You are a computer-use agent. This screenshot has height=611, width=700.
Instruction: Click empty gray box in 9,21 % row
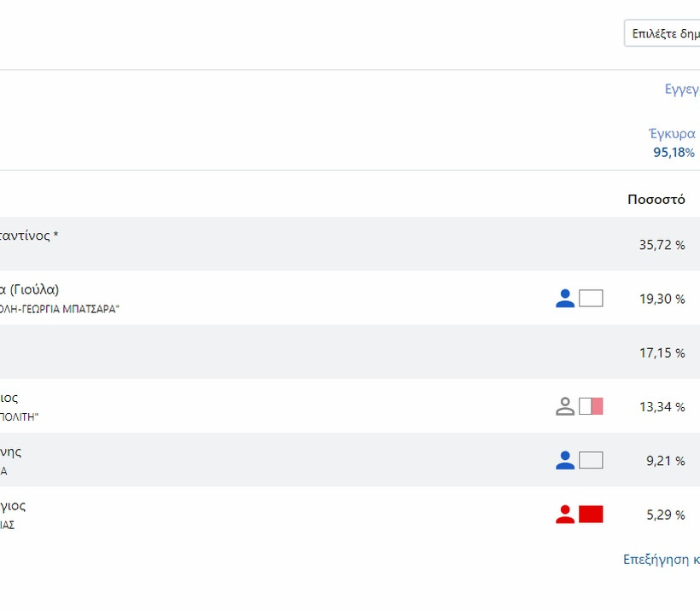(591, 461)
